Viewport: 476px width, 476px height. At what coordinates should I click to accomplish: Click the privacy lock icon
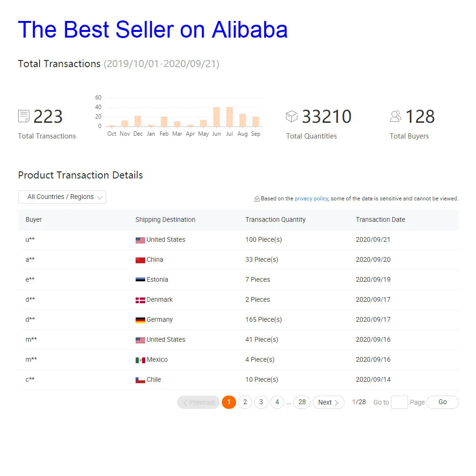(x=257, y=199)
